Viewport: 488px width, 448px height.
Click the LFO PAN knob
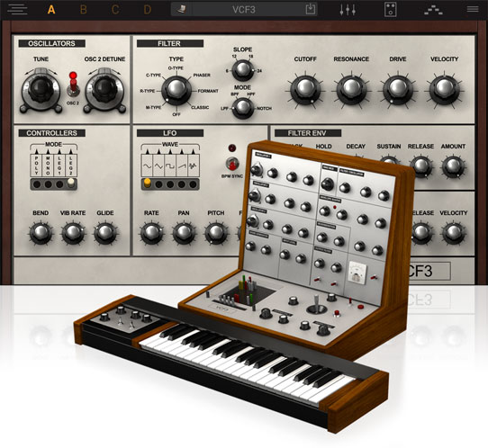184,233
